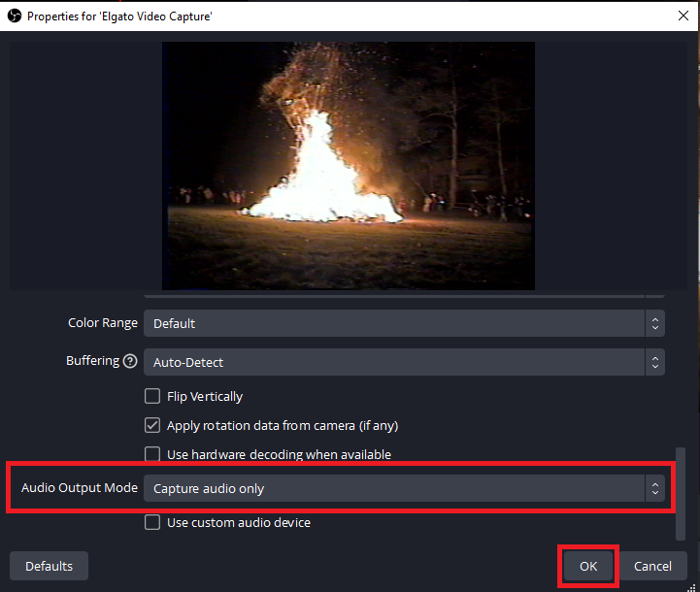The width and height of the screenshot is (700, 592).
Task: Click the OBS logo in title bar
Action: [14, 16]
